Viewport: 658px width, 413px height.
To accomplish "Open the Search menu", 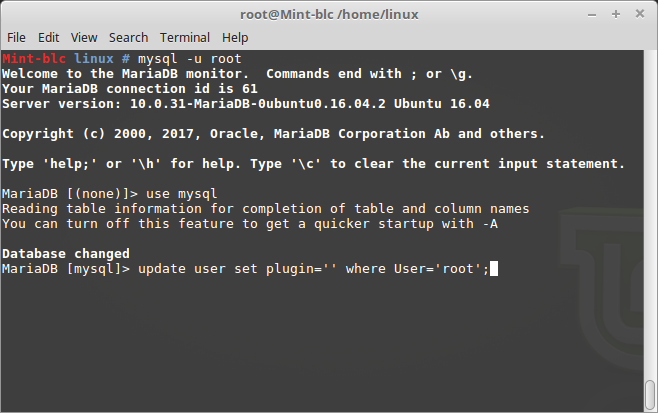I will (x=128, y=37).
